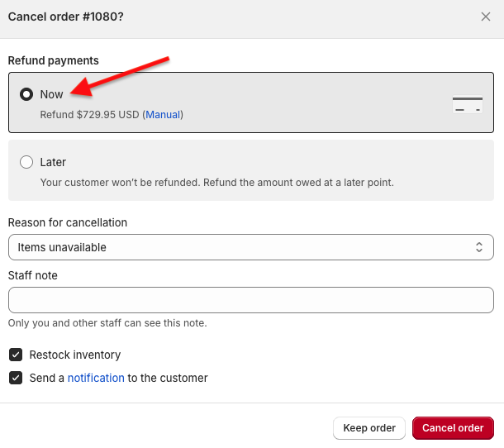Close the Cancel order dialog
Viewport: 504px width, 448px height.
pyautogui.click(x=485, y=17)
